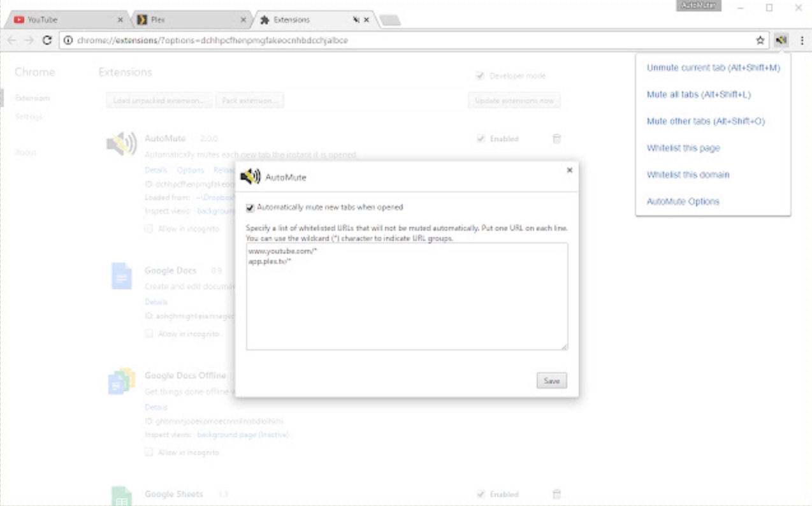Select Unmute current tab from popup menu
812x506 pixels.
tap(713, 68)
